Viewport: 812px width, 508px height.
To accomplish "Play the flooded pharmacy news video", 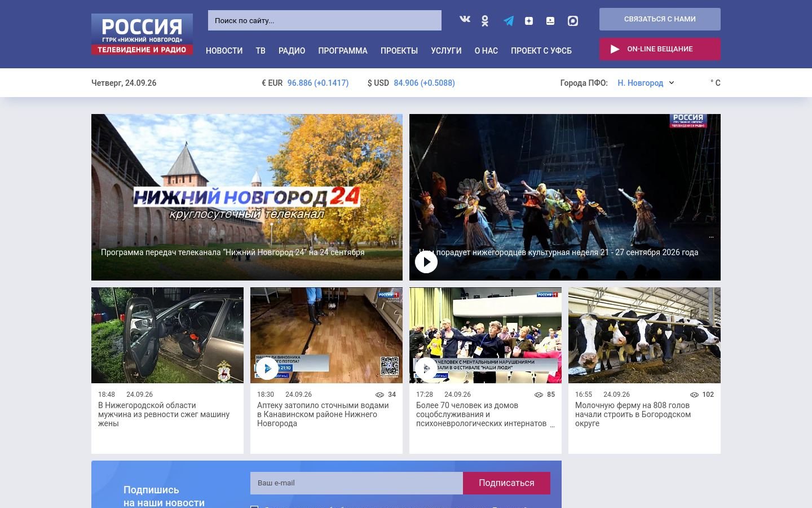I will click(x=267, y=369).
